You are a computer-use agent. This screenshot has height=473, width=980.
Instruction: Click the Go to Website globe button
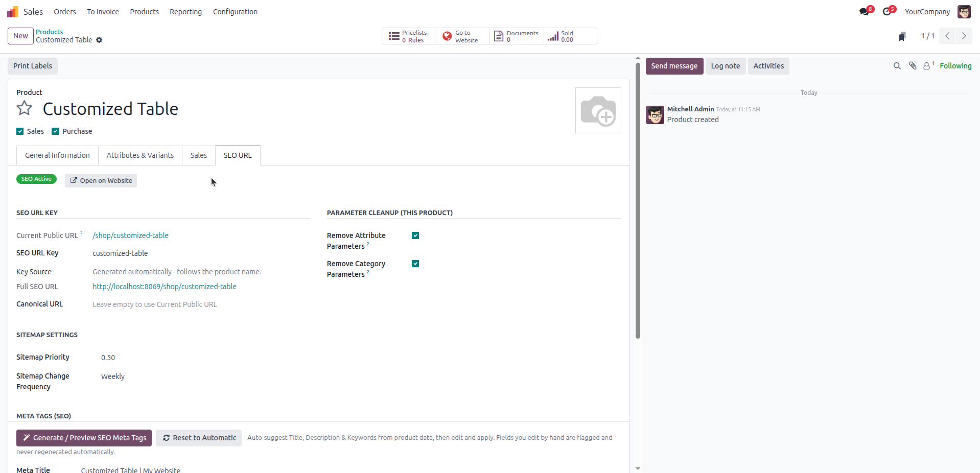(x=462, y=36)
